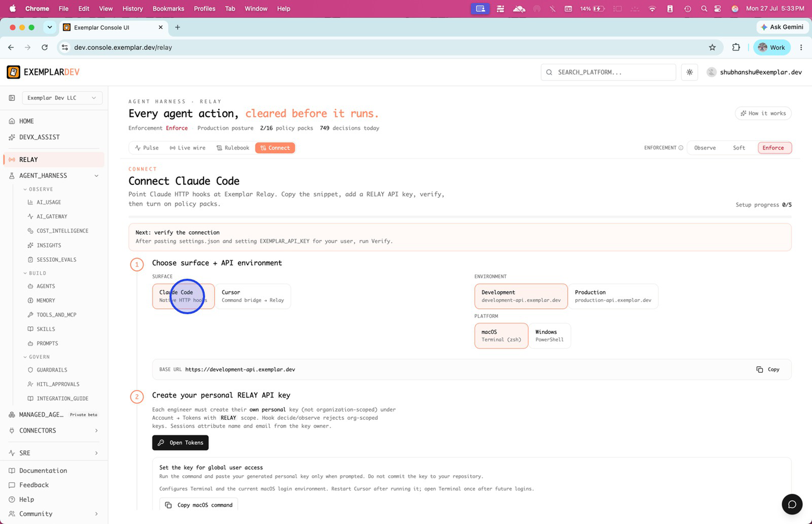Toggle the sidebar collapse icon
Screen dimensions: 812x524
(12, 98)
